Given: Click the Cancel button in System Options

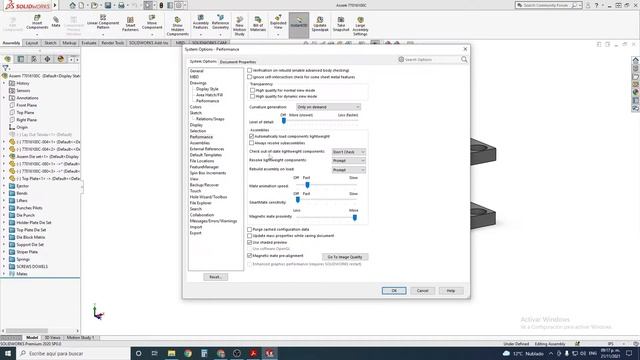Looking at the screenshot, I should (x=422, y=291).
